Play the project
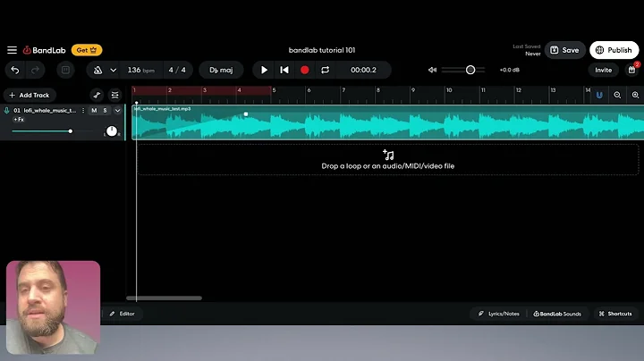The width and height of the screenshot is (644, 361). 264,71
